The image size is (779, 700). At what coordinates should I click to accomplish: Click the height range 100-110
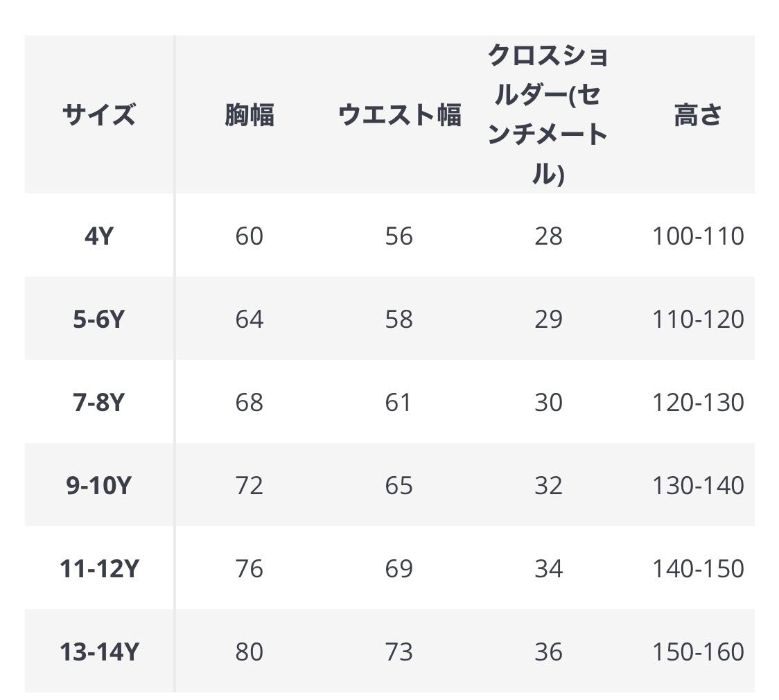[x=698, y=236]
